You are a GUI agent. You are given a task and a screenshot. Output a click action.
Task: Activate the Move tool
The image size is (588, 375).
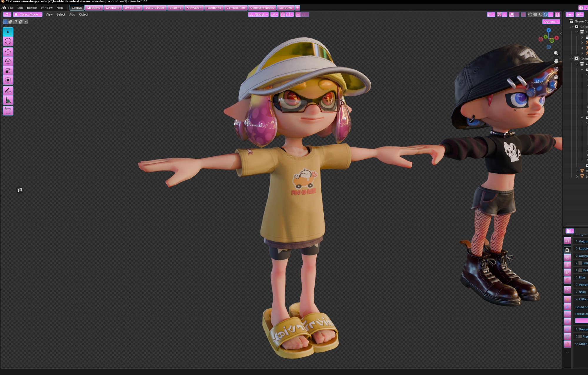8,52
